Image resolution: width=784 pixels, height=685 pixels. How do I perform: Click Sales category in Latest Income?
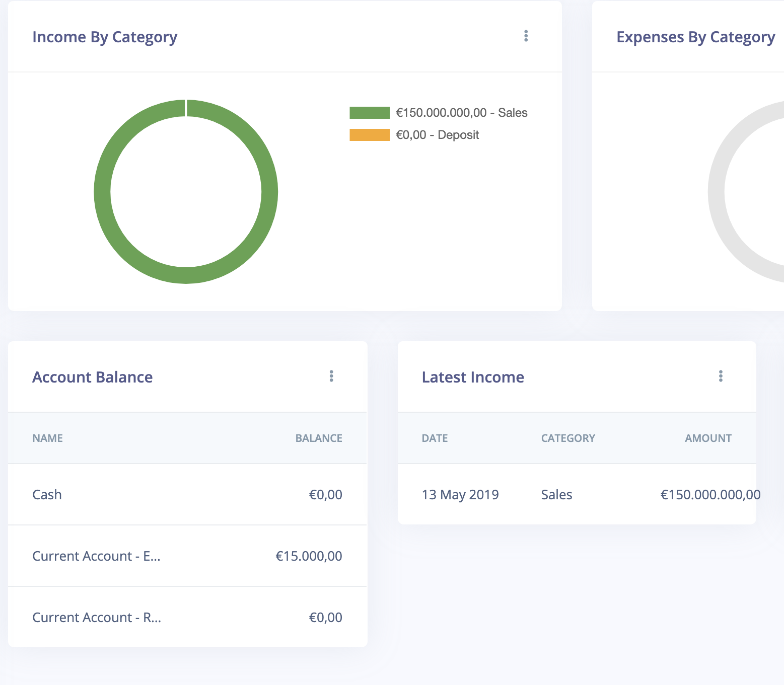point(556,495)
